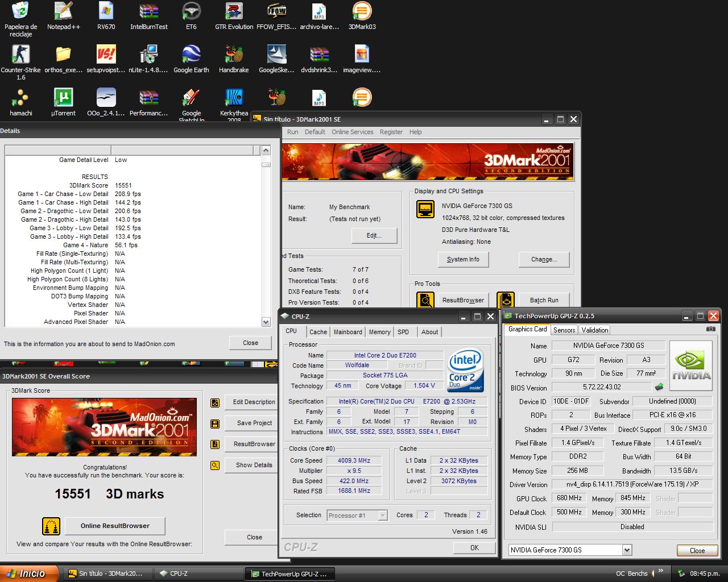This screenshot has height=582, width=728.
Task: Switch to CPU-Z Mainboard tab
Action: [x=348, y=332]
